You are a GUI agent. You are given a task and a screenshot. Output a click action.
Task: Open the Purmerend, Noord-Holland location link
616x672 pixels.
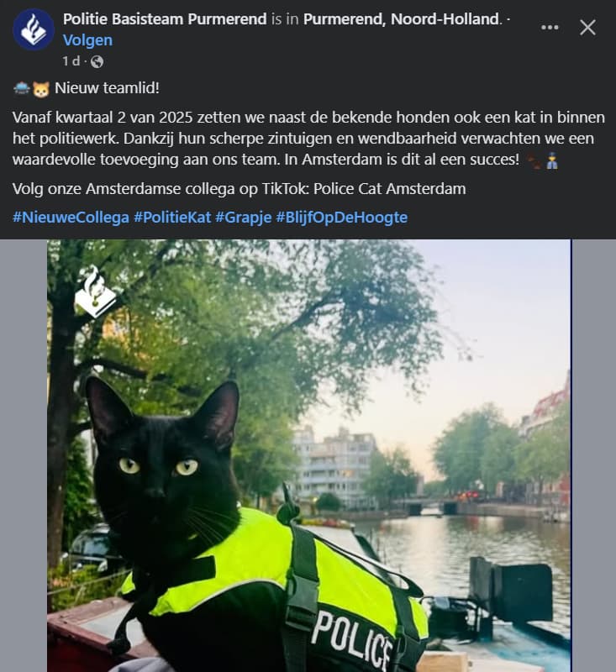point(402,19)
